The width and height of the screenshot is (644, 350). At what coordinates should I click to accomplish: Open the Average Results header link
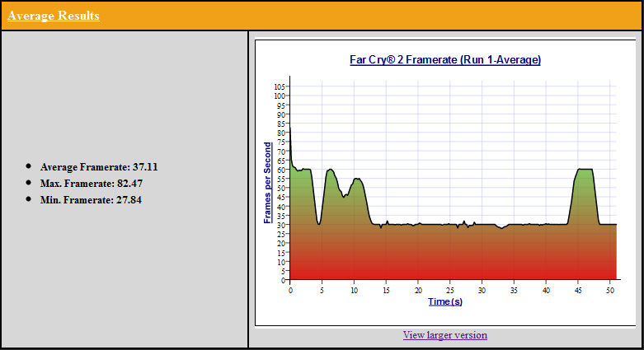54,16
